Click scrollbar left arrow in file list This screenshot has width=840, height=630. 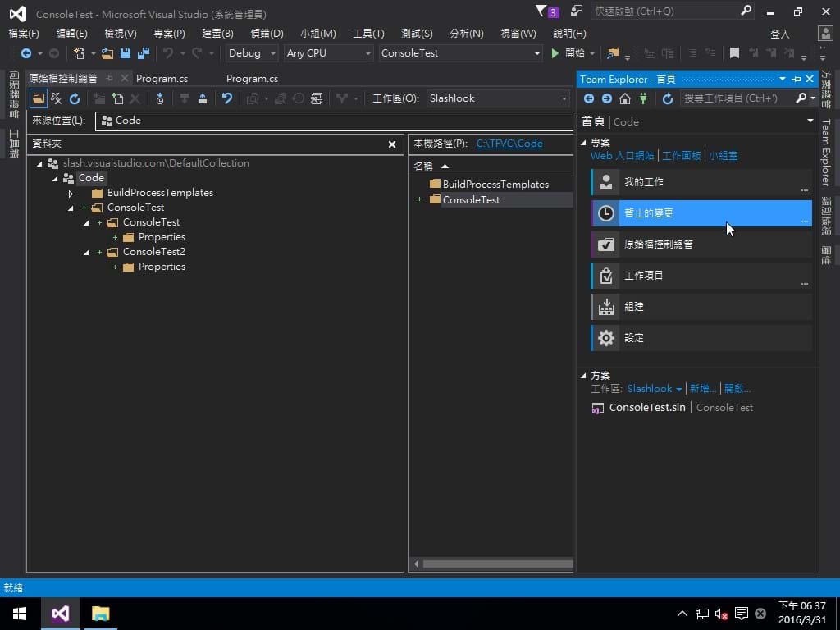[x=416, y=564]
